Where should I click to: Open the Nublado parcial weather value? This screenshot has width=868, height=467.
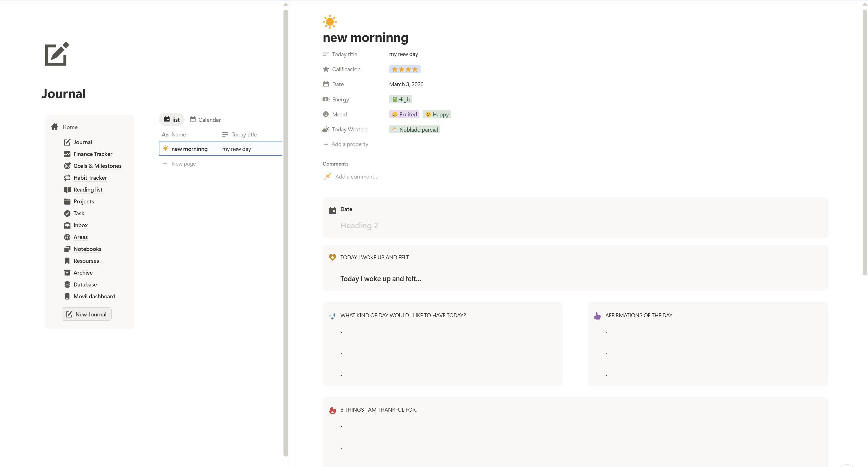[x=415, y=129]
